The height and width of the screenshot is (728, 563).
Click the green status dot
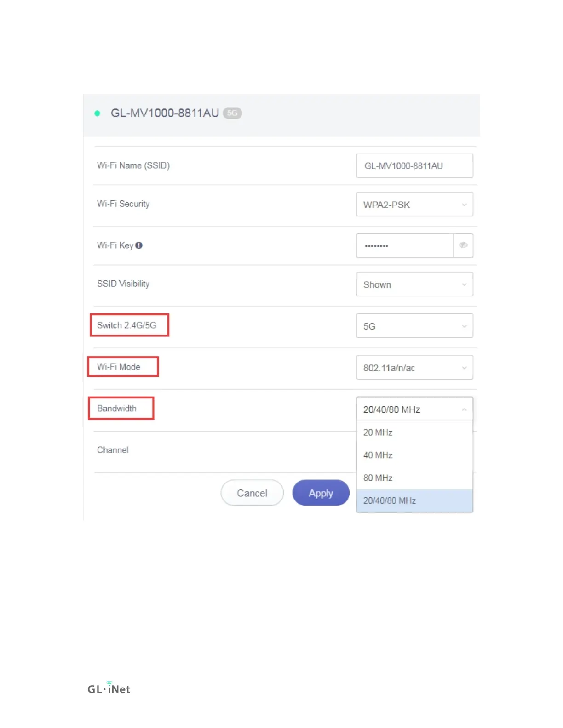click(97, 113)
